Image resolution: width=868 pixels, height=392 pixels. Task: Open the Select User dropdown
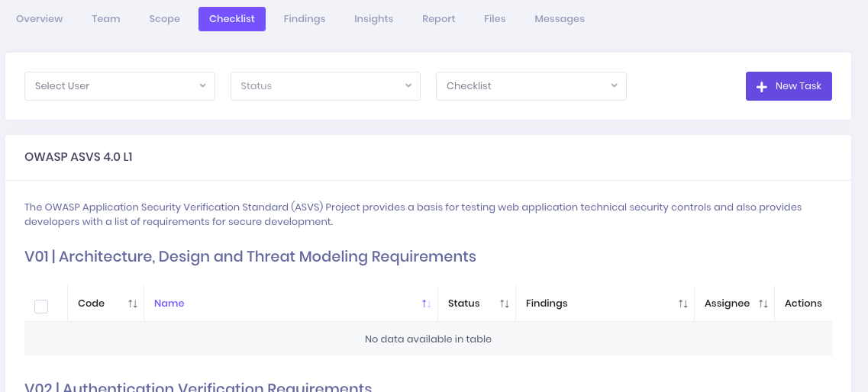click(120, 86)
